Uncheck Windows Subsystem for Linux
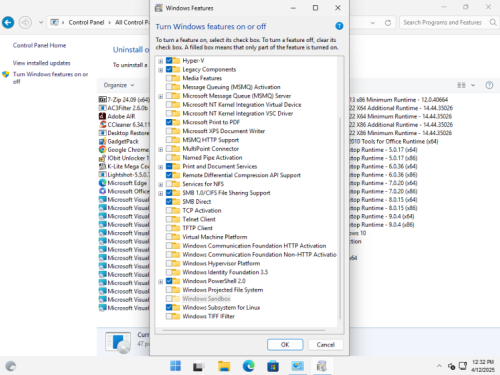 [169, 307]
